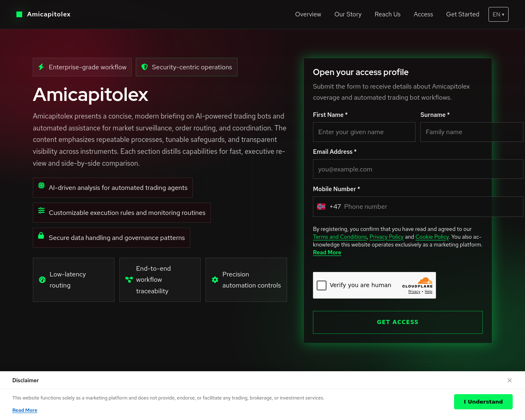Go to Our Story in the navigation

tap(348, 14)
